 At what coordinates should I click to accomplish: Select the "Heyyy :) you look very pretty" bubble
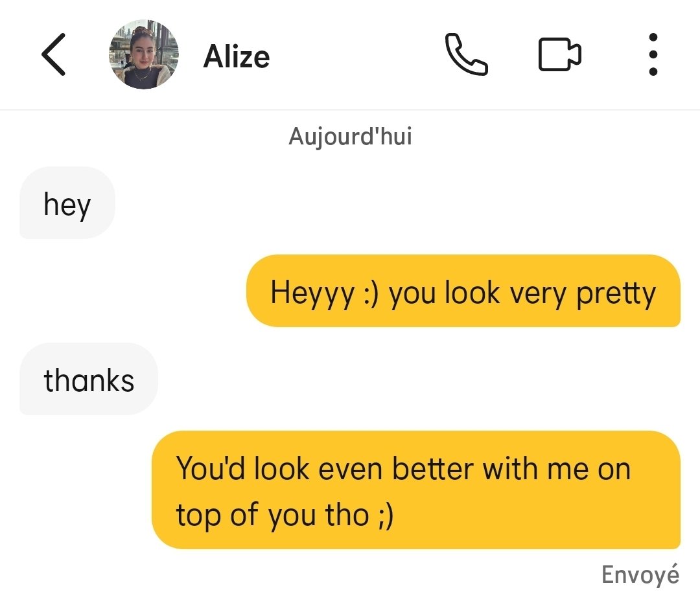(x=463, y=291)
